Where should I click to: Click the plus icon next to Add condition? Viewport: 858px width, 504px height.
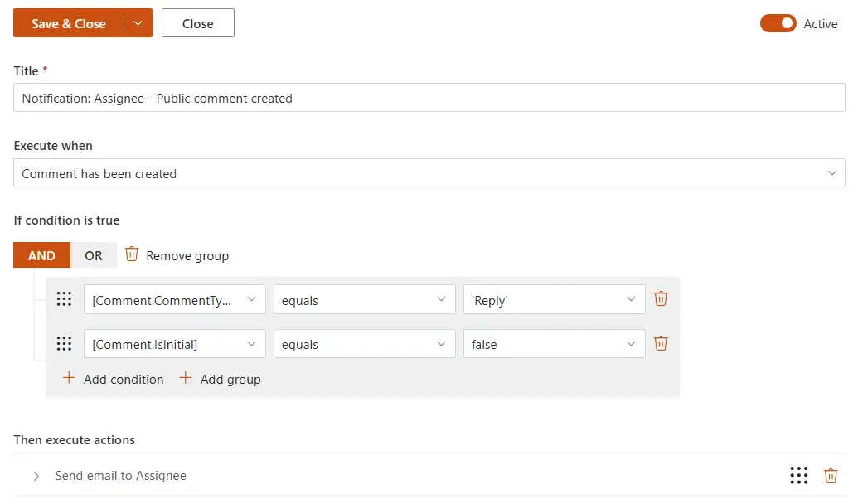click(69, 378)
